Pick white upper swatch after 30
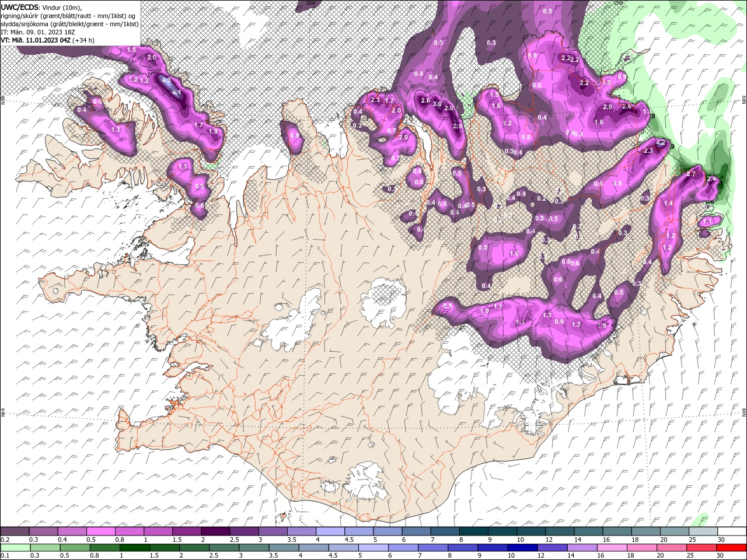This screenshot has height=560, width=747. tap(732, 531)
